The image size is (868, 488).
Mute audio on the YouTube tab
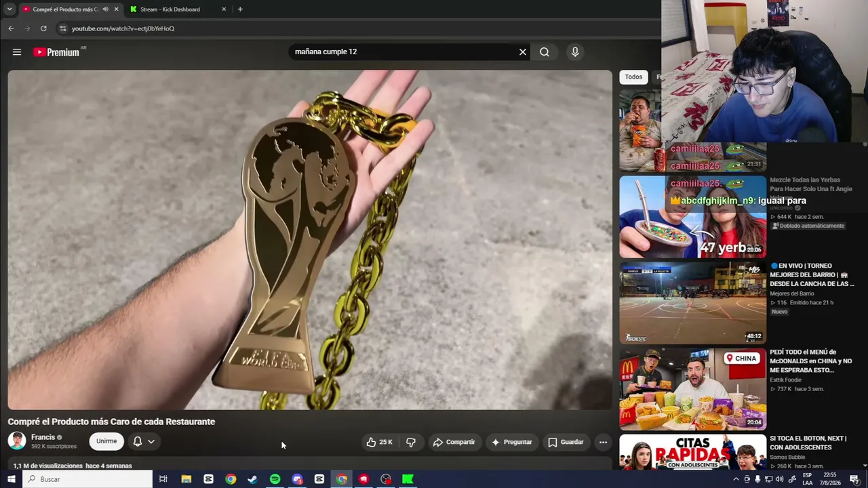coord(106,9)
